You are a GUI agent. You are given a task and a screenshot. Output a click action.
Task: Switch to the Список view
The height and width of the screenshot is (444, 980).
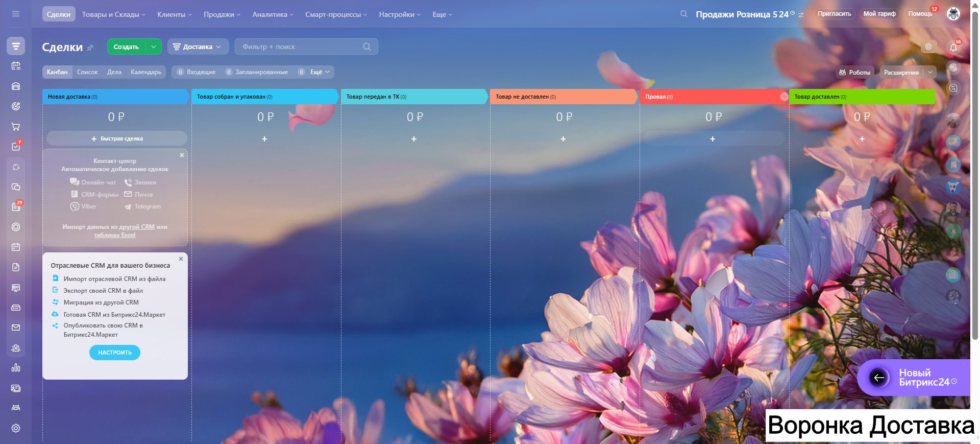click(x=87, y=72)
